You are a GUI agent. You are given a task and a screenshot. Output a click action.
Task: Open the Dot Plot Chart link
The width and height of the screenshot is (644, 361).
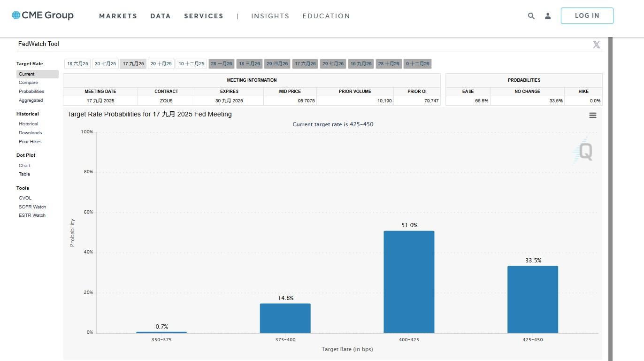tap(24, 166)
